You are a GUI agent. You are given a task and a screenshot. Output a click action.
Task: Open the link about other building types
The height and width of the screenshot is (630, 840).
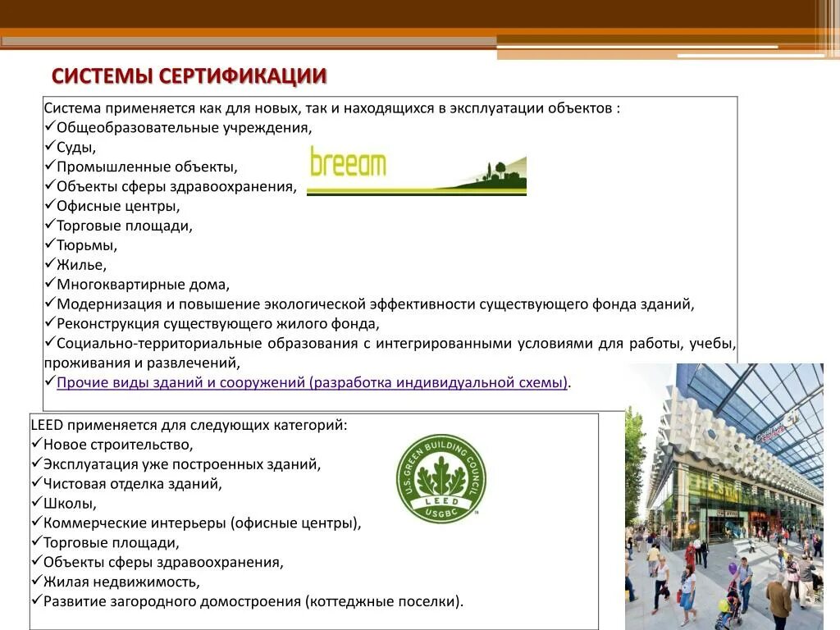point(312,382)
